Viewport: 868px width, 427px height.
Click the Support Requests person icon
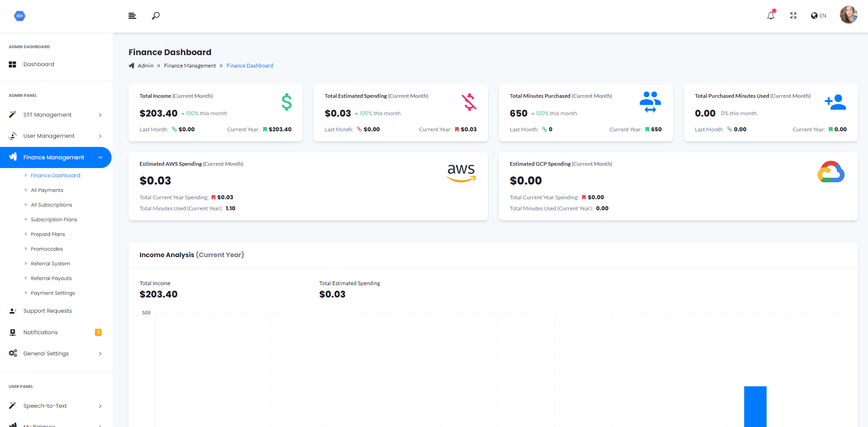(x=12, y=311)
